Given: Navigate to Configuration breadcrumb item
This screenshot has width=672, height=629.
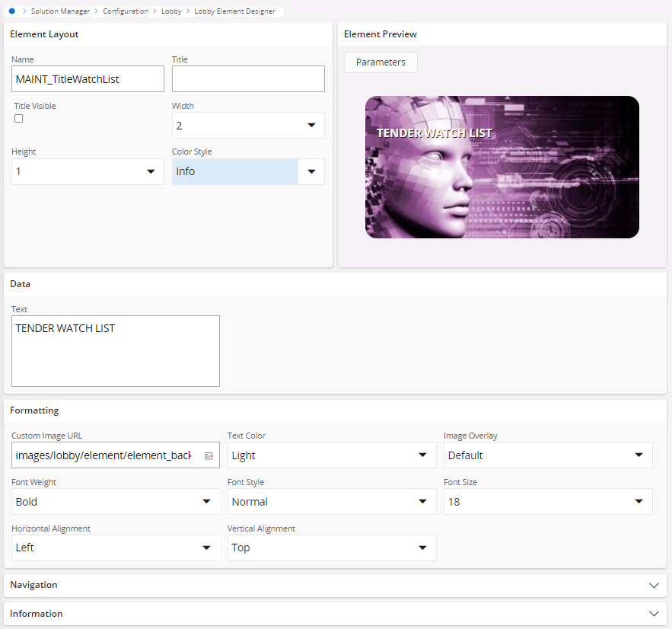Looking at the screenshot, I should coord(126,11).
